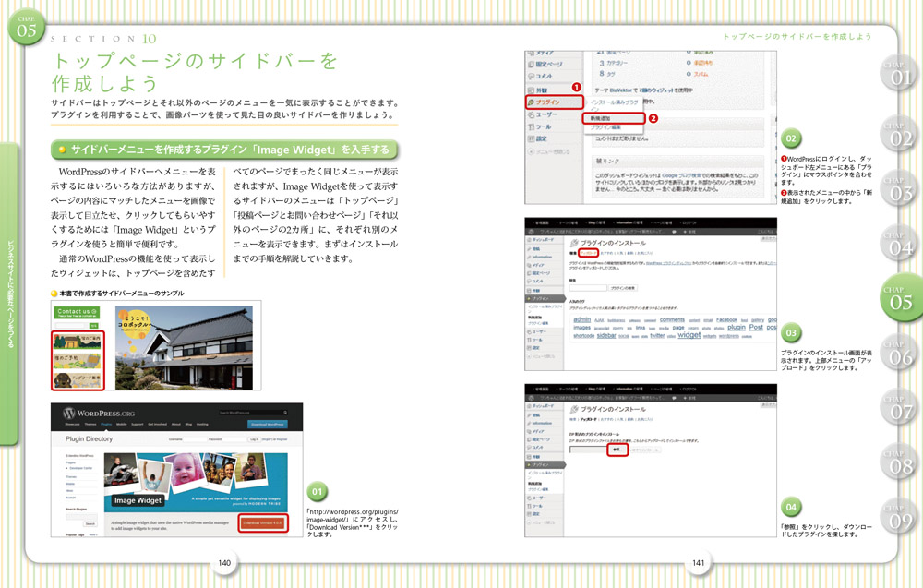Click the CHAP. 08 chapter tab bubble
The width and height of the screenshot is (923, 588).
tap(901, 462)
